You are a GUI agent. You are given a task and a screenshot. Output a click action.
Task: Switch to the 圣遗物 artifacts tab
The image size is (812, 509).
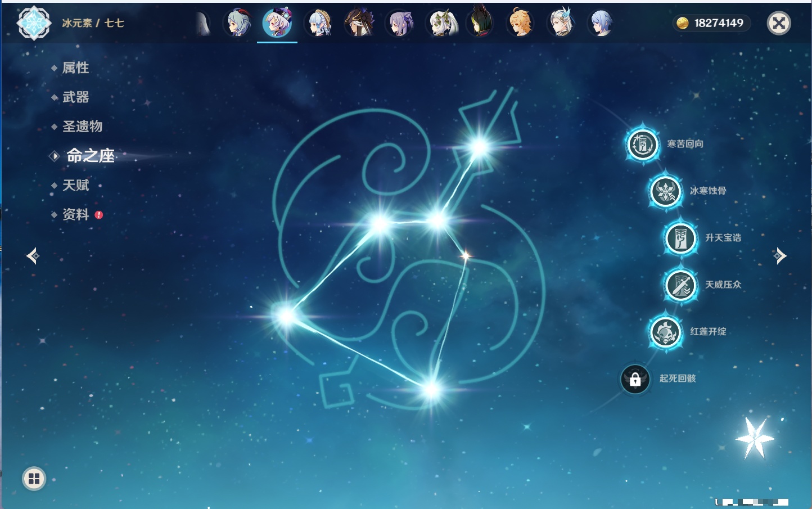click(x=82, y=127)
